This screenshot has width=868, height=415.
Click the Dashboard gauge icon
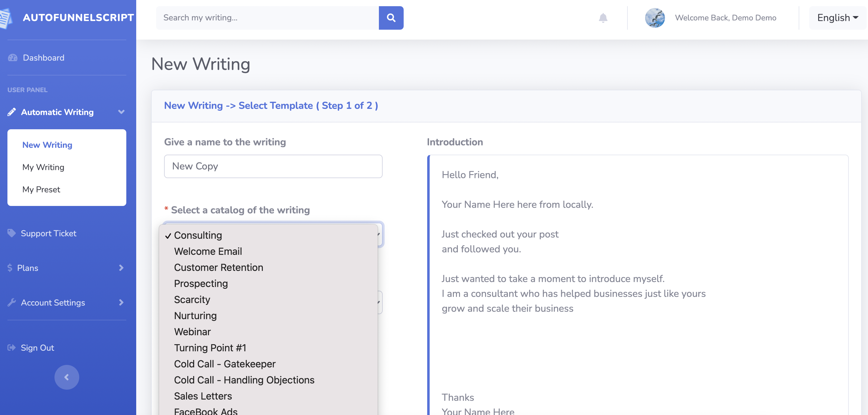click(12, 58)
